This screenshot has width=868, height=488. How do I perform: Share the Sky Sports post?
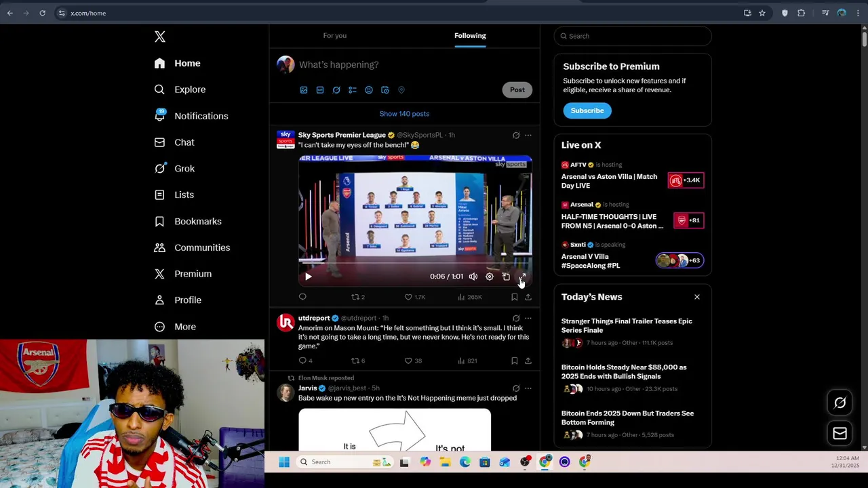click(x=528, y=297)
